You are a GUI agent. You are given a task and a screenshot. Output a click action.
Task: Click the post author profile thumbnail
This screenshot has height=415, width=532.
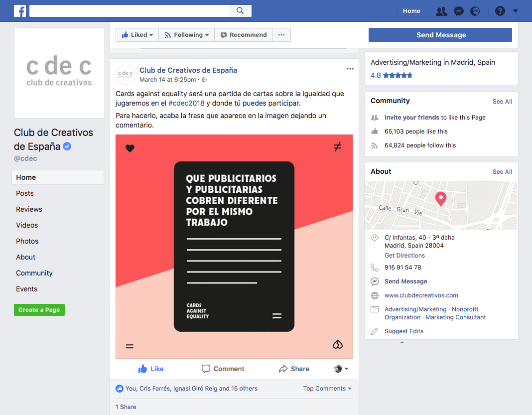pyautogui.click(x=126, y=74)
